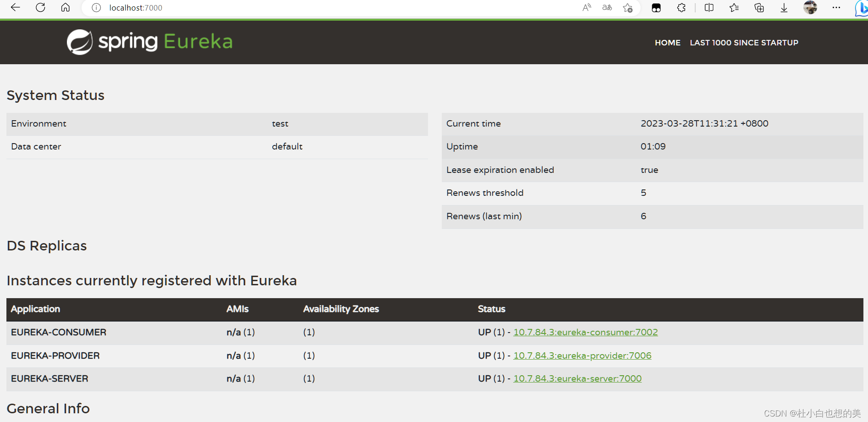Select the HOME navigation item

click(x=667, y=42)
